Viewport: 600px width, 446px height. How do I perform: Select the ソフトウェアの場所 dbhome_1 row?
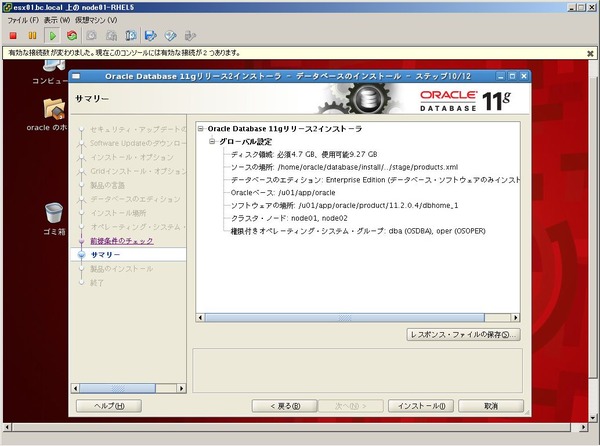[x=344, y=205]
